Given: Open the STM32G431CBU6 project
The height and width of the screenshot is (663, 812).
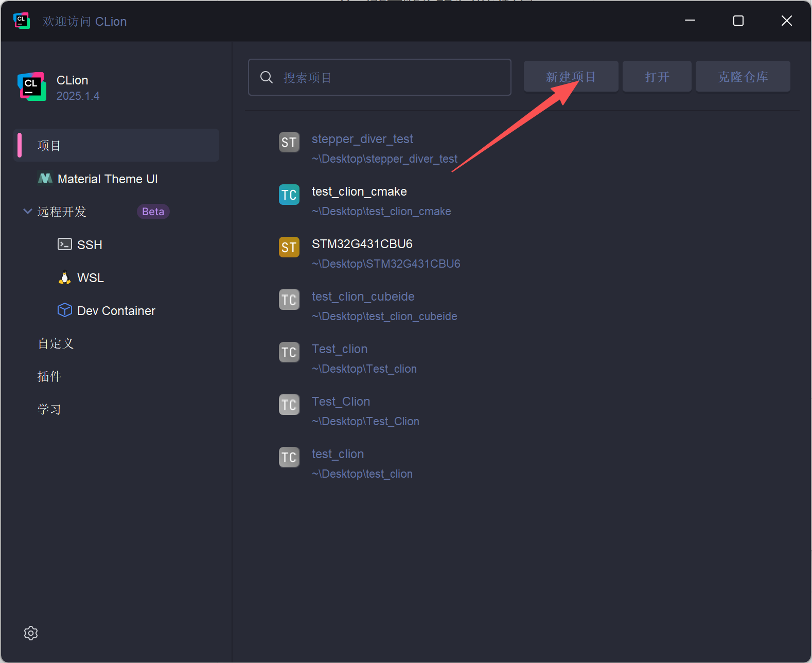Looking at the screenshot, I should [362, 244].
